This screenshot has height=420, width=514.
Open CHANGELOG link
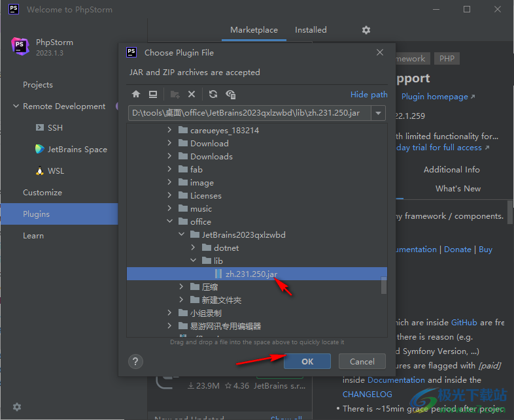(367, 395)
